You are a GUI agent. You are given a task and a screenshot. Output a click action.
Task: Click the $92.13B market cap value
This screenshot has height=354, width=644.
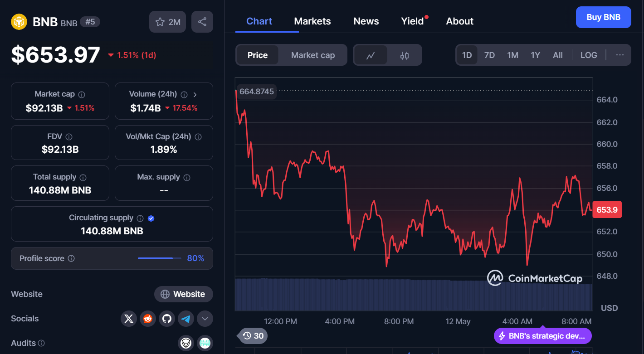tap(44, 108)
